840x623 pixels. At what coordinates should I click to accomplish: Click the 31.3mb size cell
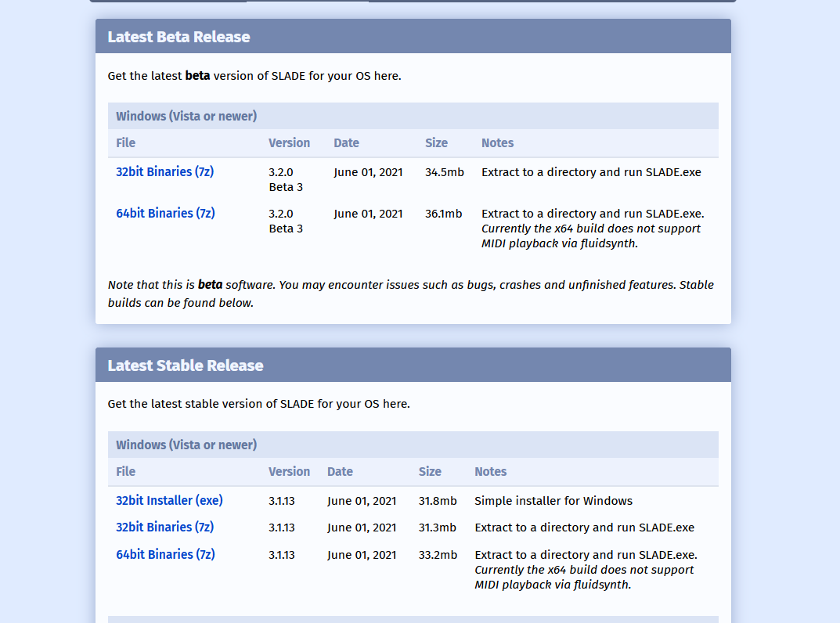pyautogui.click(x=438, y=528)
